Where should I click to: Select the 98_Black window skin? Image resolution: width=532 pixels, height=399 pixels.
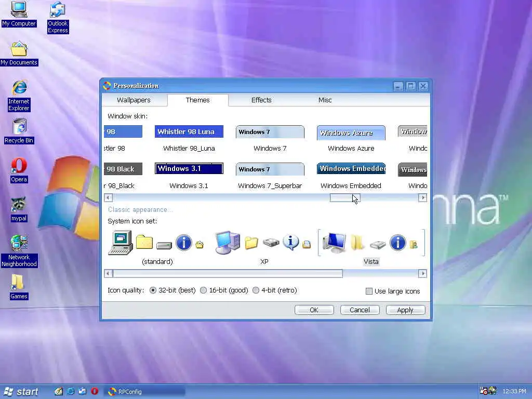pyautogui.click(x=123, y=176)
